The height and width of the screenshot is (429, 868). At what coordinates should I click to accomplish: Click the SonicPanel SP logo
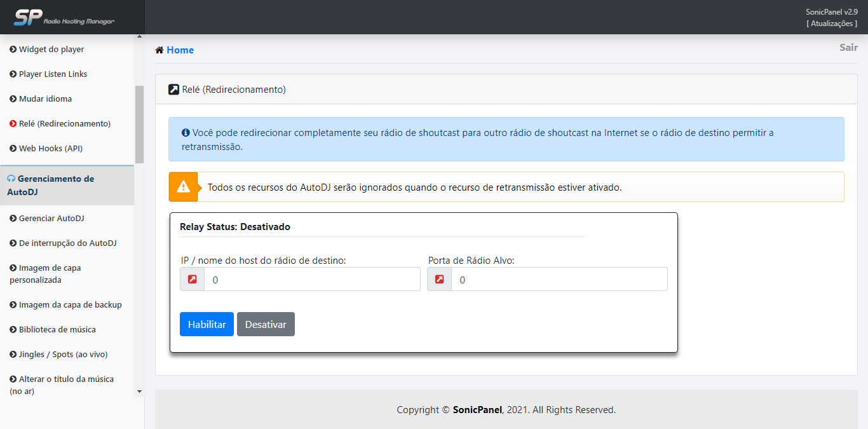point(64,17)
